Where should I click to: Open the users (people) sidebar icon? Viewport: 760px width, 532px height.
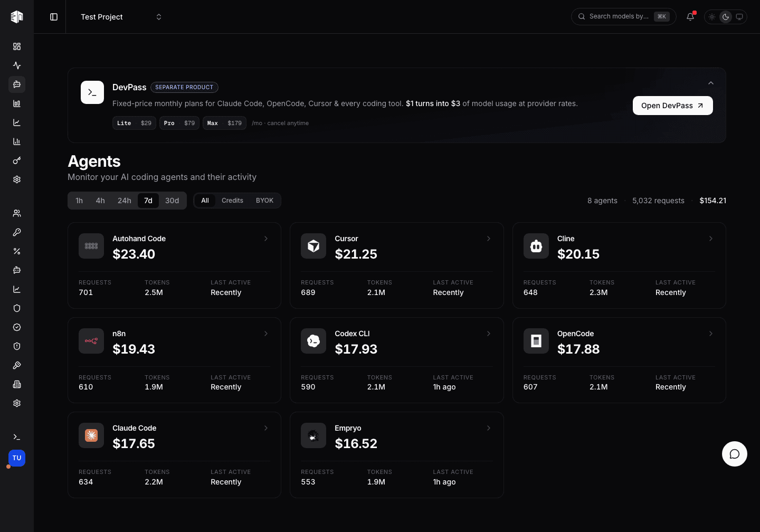pyautogui.click(x=17, y=213)
